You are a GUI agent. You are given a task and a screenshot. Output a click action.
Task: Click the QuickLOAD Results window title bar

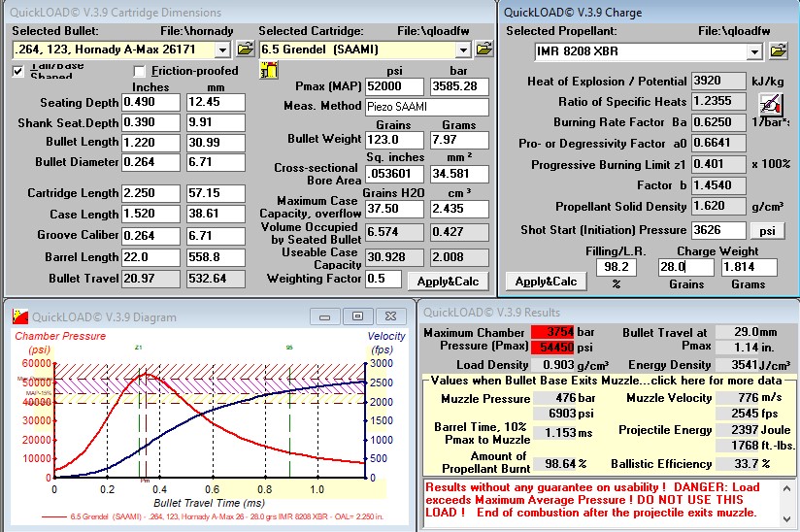click(x=609, y=313)
